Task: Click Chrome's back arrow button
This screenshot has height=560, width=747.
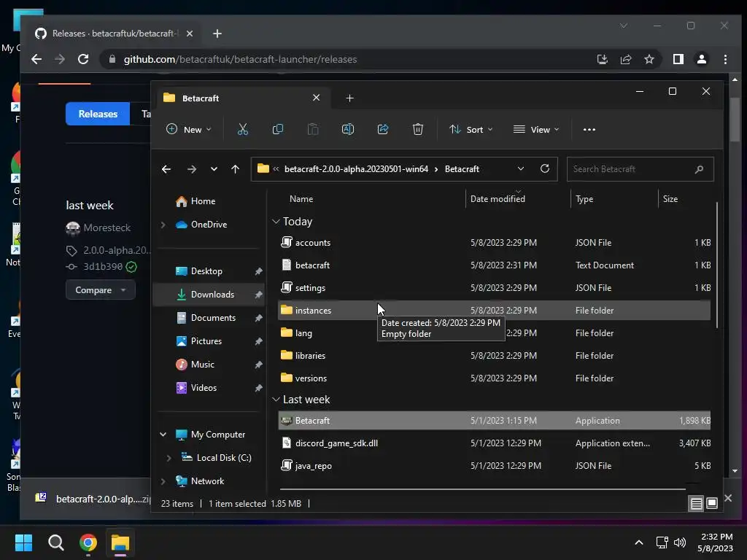Action: pos(36,59)
